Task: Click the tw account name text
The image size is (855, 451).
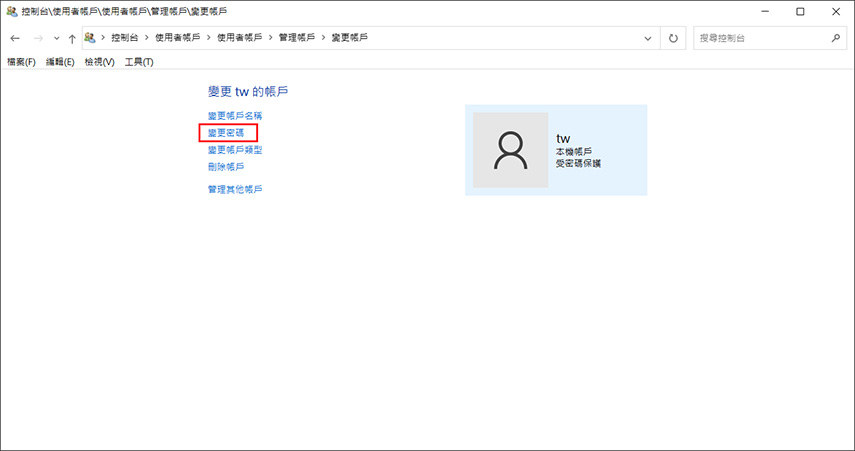Action: pyautogui.click(x=563, y=139)
